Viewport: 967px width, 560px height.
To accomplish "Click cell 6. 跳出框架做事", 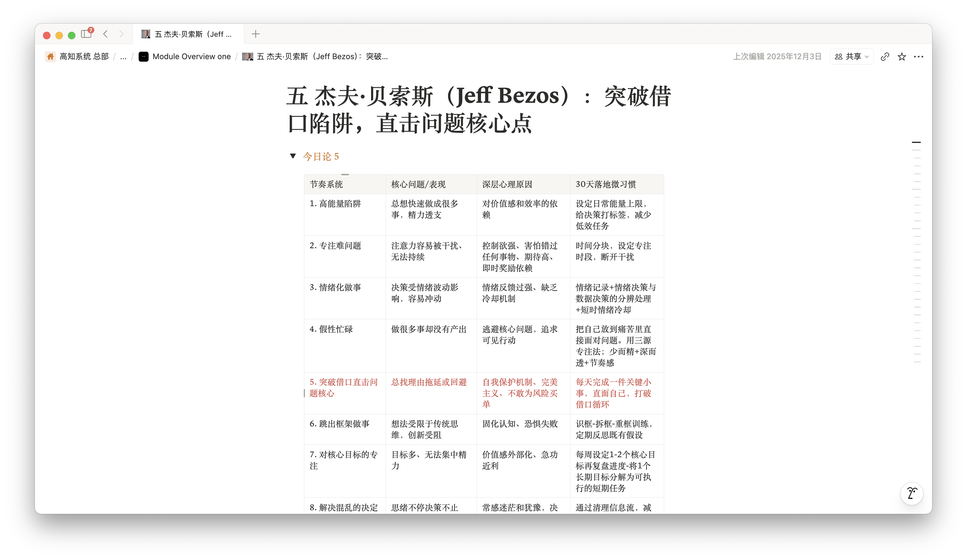I will (345, 429).
